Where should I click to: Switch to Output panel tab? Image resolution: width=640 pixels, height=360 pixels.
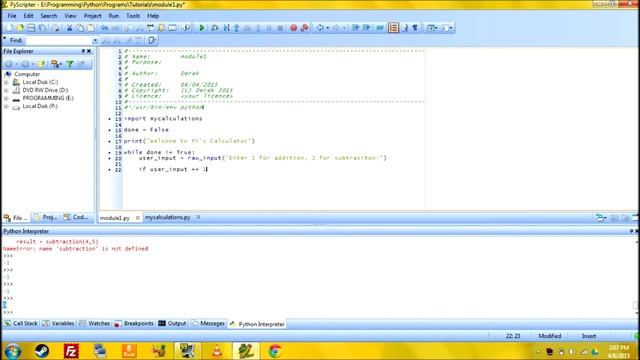pyautogui.click(x=172, y=324)
